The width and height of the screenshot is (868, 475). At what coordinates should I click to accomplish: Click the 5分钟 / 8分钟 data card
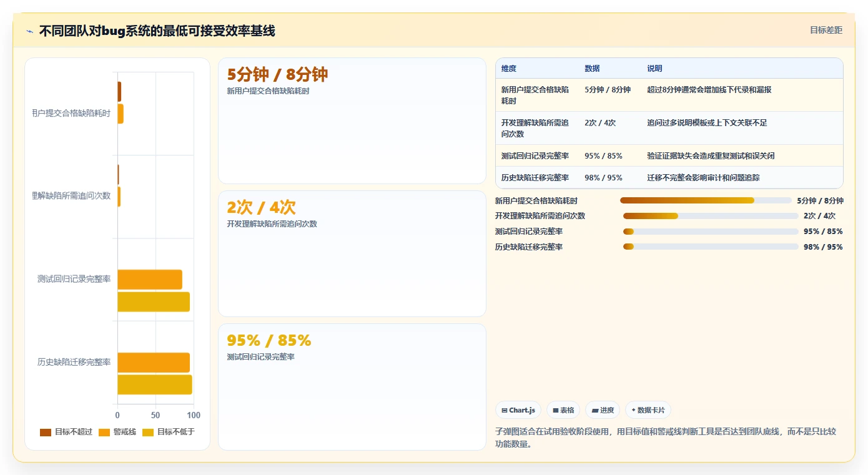pos(352,121)
